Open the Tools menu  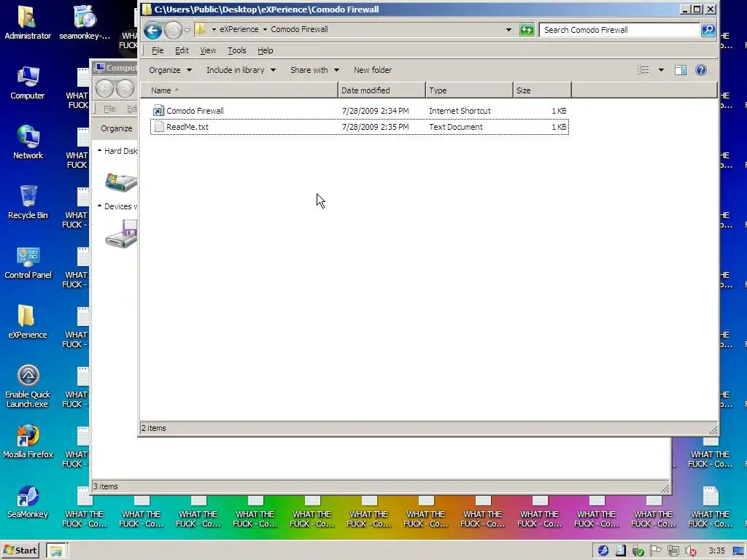(237, 50)
